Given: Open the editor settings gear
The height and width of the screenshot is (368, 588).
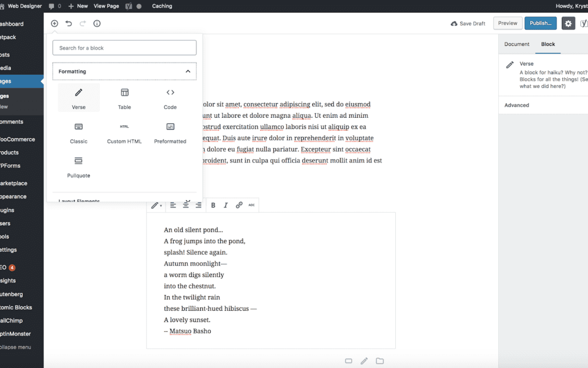Looking at the screenshot, I should [x=568, y=23].
